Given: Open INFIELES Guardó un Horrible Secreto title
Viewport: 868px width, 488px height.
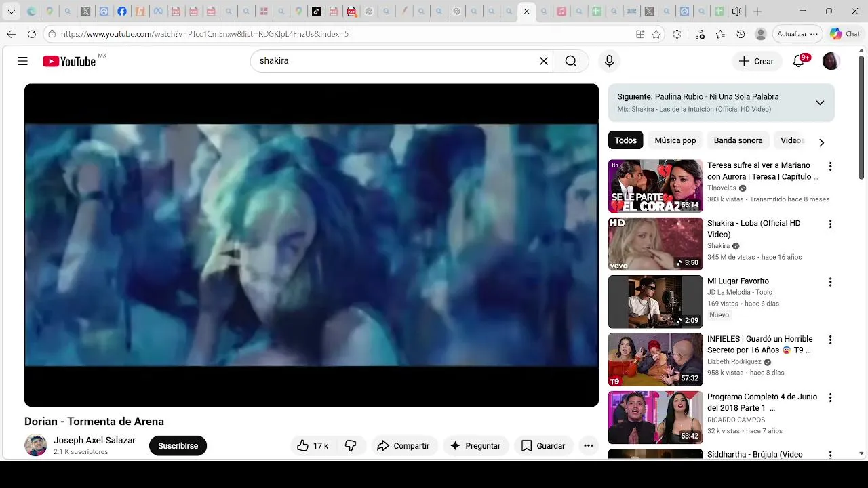Looking at the screenshot, I should point(760,344).
